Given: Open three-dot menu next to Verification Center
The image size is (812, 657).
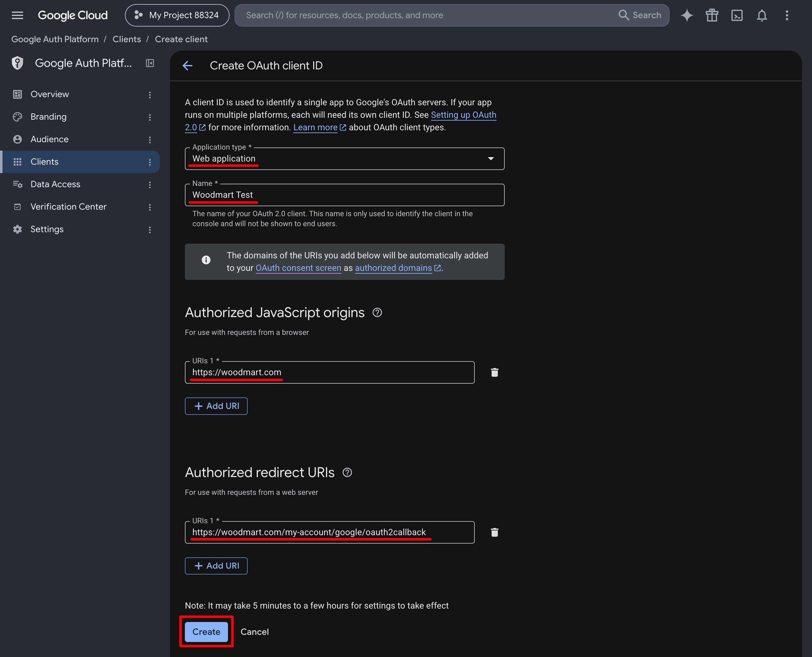Looking at the screenshot, I should [x=150, y=207].
